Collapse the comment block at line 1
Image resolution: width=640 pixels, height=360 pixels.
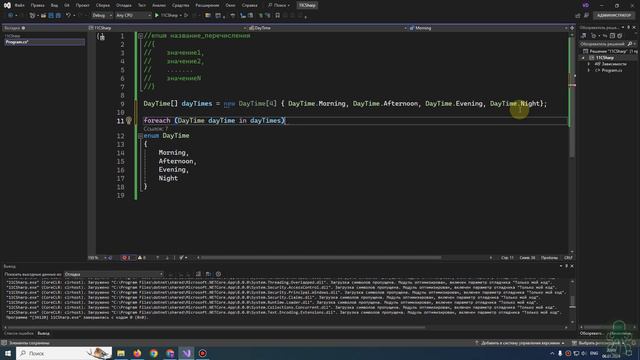coord(140,36)
